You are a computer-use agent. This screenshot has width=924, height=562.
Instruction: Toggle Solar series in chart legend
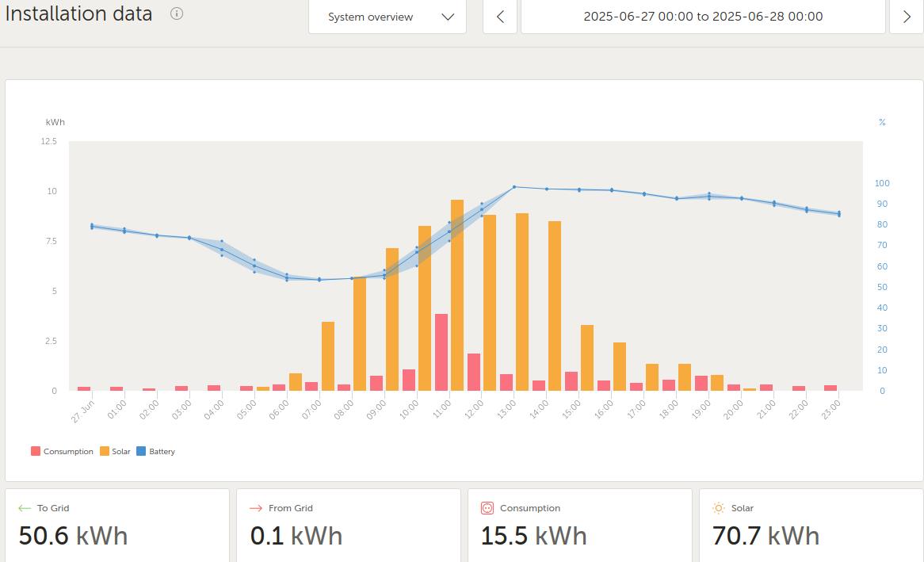click(115, 451)
